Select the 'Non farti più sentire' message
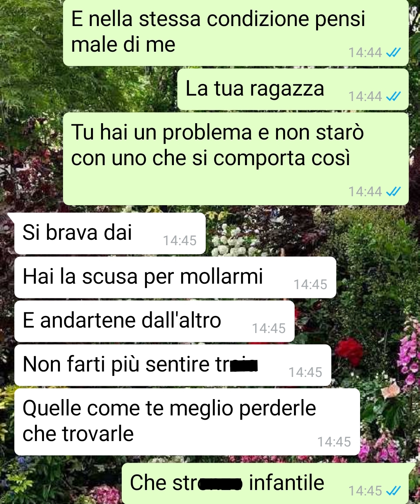420x504 pixels. point(173,365)
